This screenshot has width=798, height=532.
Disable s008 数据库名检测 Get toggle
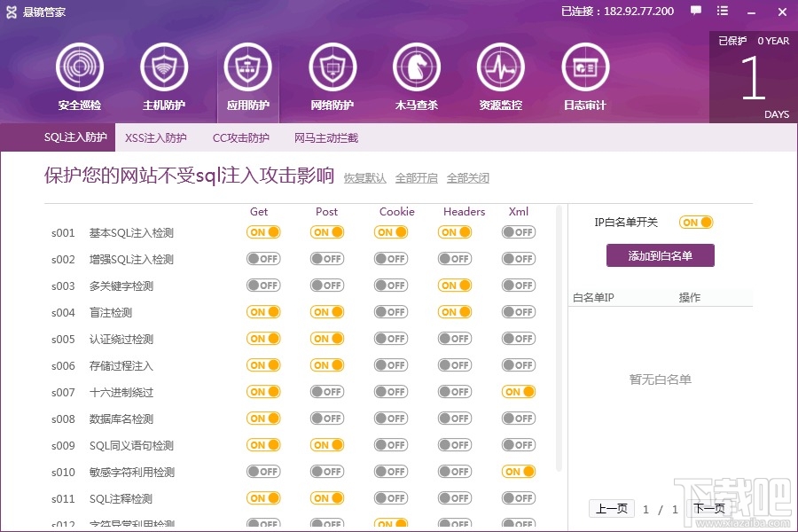(263, 418)
